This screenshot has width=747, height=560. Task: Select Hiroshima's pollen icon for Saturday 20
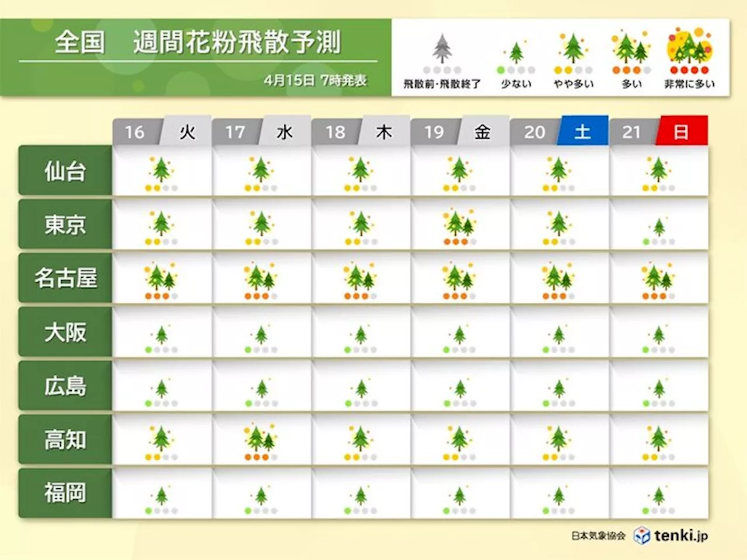pyautogui.click(x=559, y=393)
